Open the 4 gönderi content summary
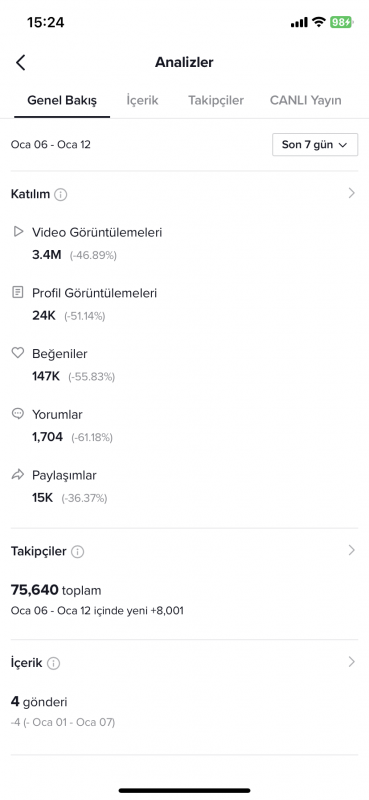Image resolution: width=369 pixels, height=800 pixels. 39,702
